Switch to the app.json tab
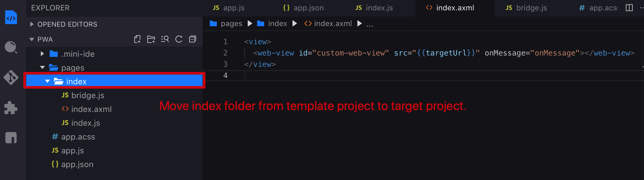This screenshot has height=180, width=644. tap(303, 8)
